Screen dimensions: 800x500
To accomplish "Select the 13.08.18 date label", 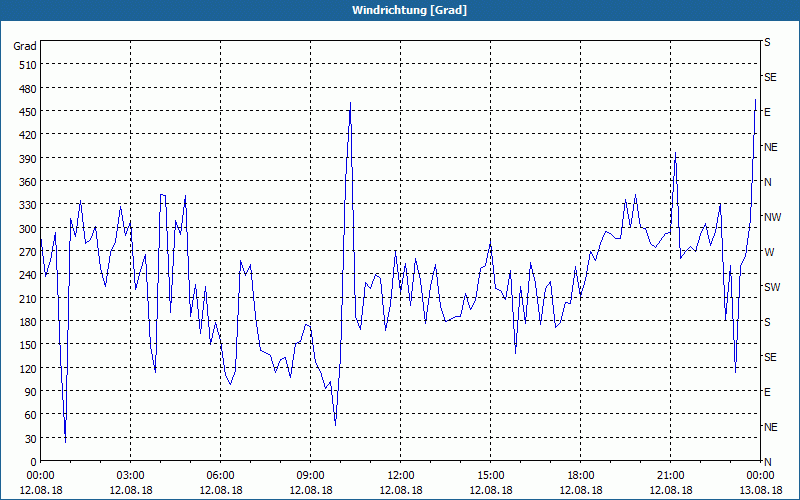I will click(760, 490).
